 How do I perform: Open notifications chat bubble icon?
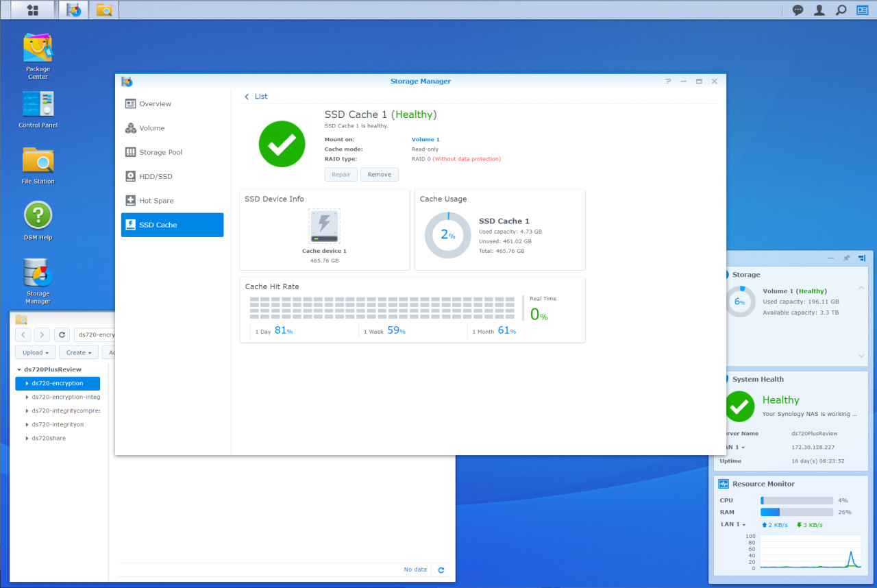click(798, 10)
